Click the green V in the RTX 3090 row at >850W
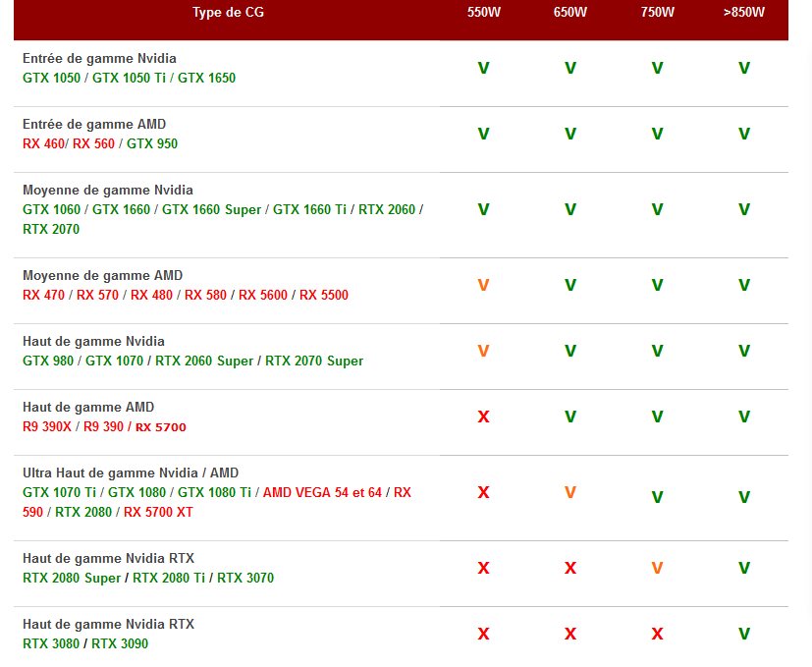Viewport: 812px width, 667px height. tap(744, 635)
